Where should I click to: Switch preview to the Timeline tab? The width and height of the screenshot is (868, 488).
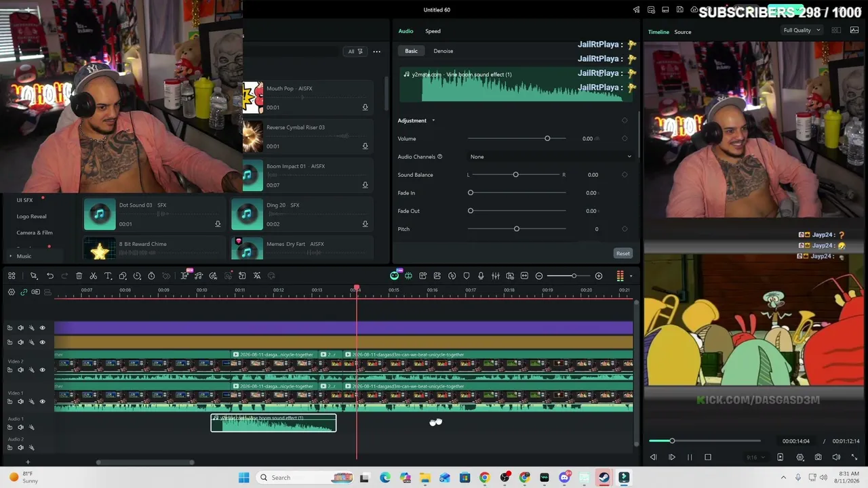(x=658, y=32)
